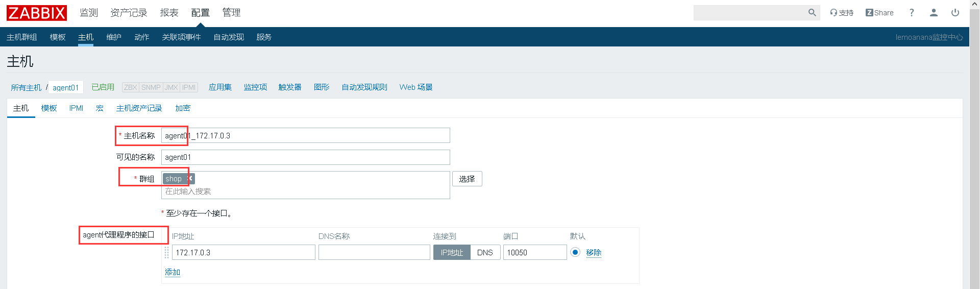Click the interface row drag handle
The height and width of the screenshot is (289, 980).
pyautogui.click(x=166, y=252)
